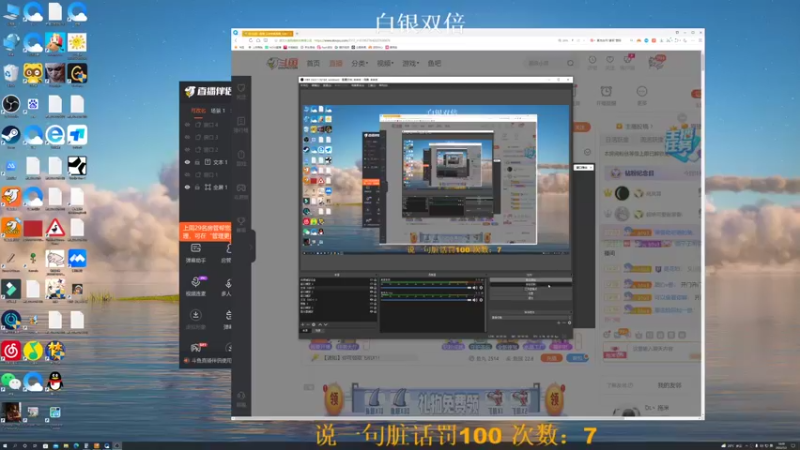Select 文本 1 source row
Image resolution: width=800 pixels, height=450 pixels.
205,162
